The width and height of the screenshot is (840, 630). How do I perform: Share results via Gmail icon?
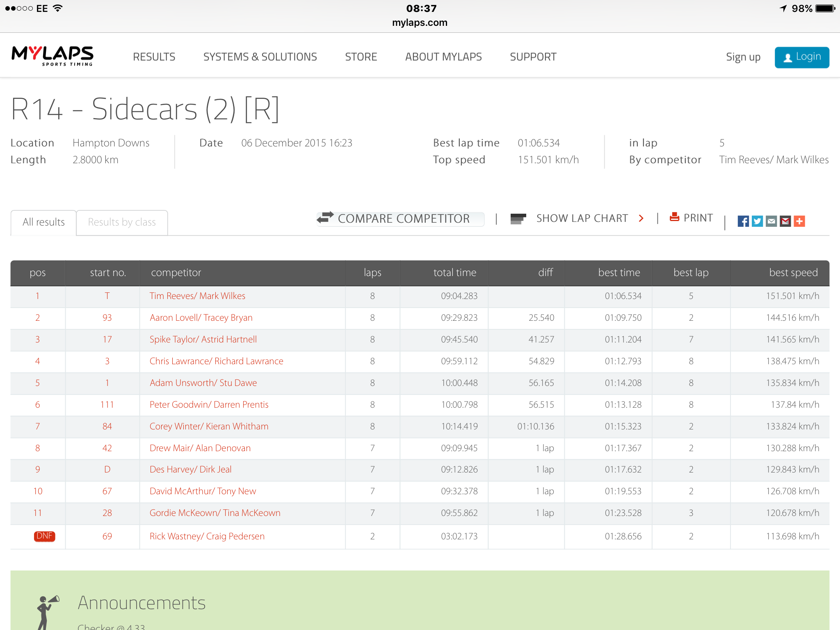point(785,221)
